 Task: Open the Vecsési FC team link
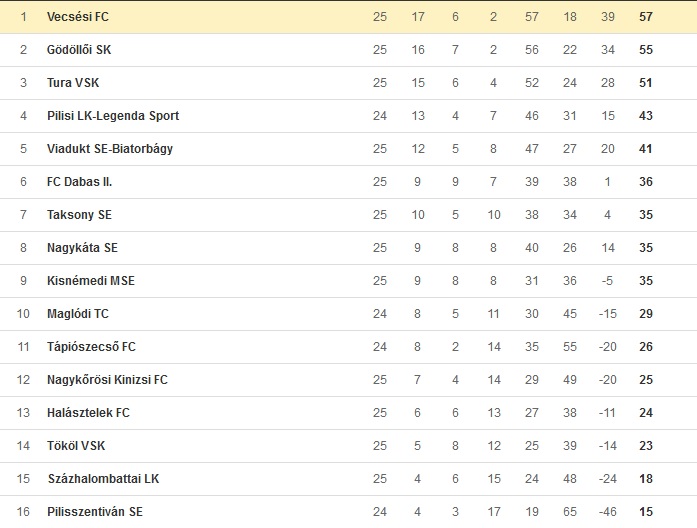click(x=78, y=17)
